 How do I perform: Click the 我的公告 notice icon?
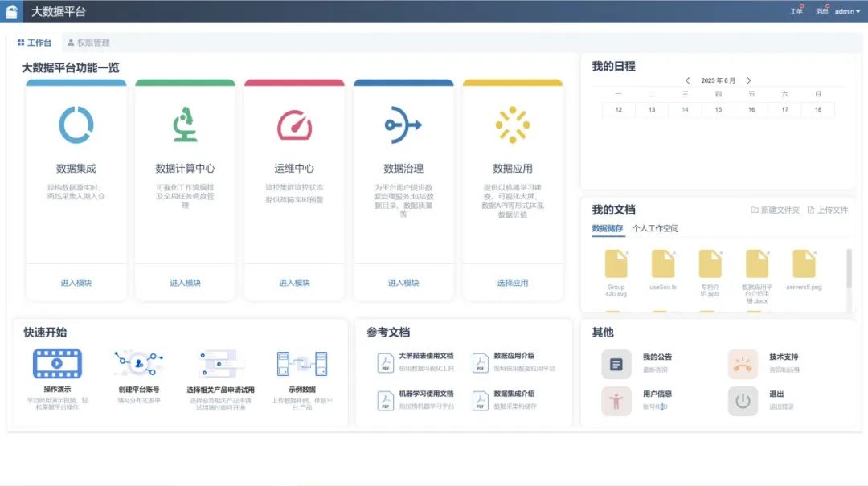point(616,364)
